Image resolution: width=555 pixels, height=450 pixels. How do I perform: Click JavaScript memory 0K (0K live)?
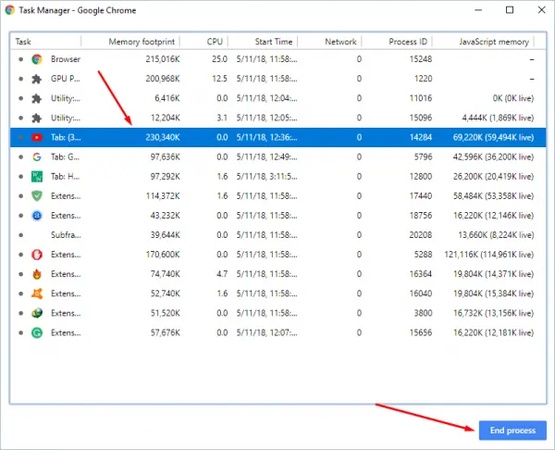[513, 98]
